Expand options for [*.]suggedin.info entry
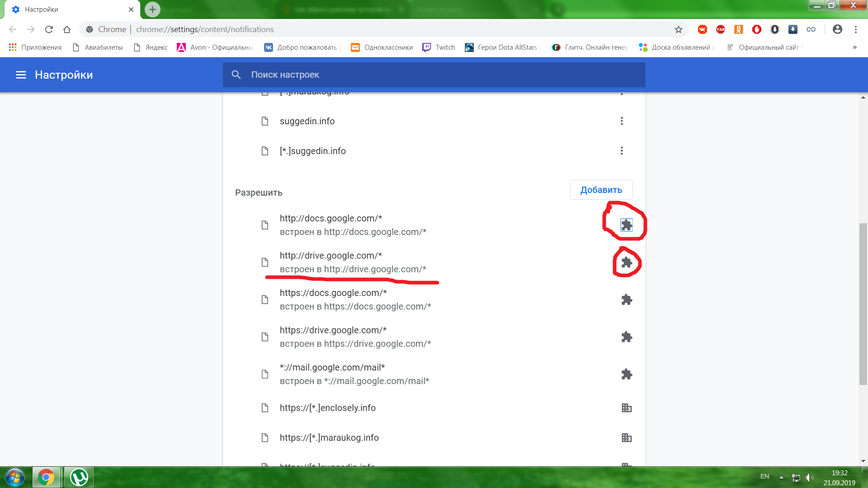868x488 pixels. (623, 151)
